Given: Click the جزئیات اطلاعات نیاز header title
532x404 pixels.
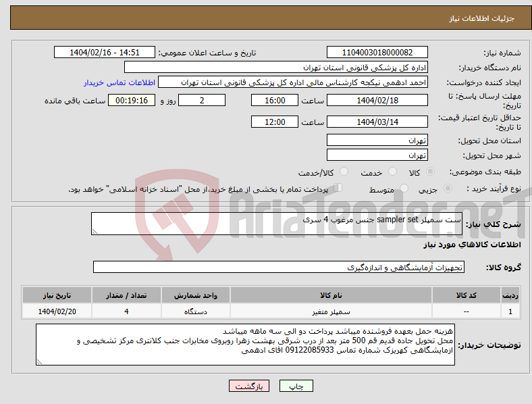Looking at the screenshot, I should 481,18.
